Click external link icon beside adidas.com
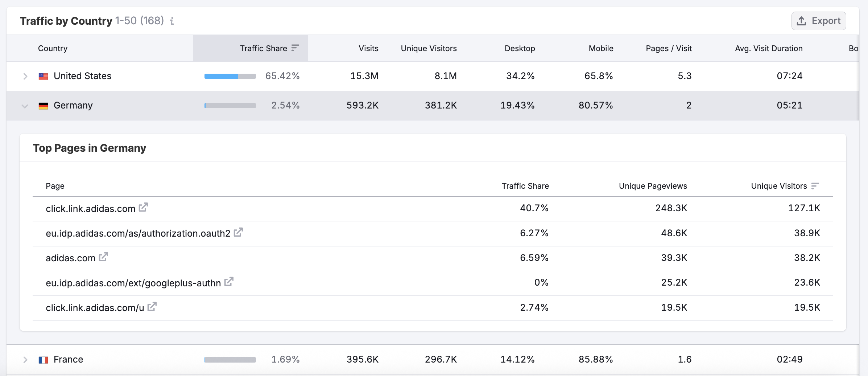The image size is (868, 376). click(104, 257)
